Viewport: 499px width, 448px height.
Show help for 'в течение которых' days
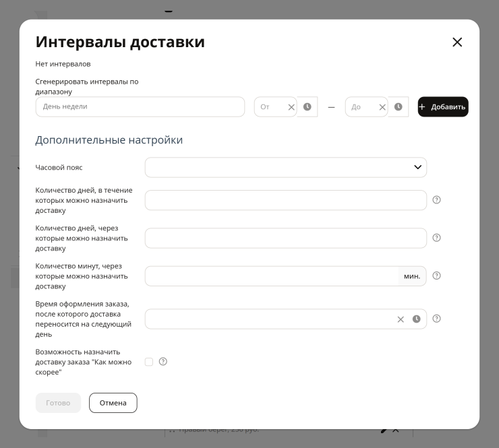coord(436,200)
